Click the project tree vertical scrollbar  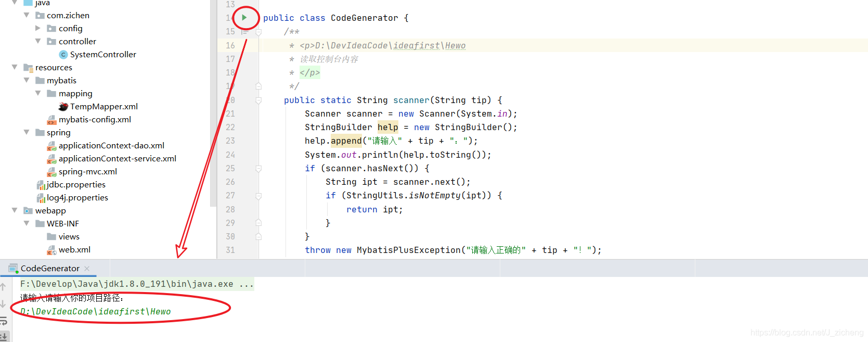coord(213,103)
